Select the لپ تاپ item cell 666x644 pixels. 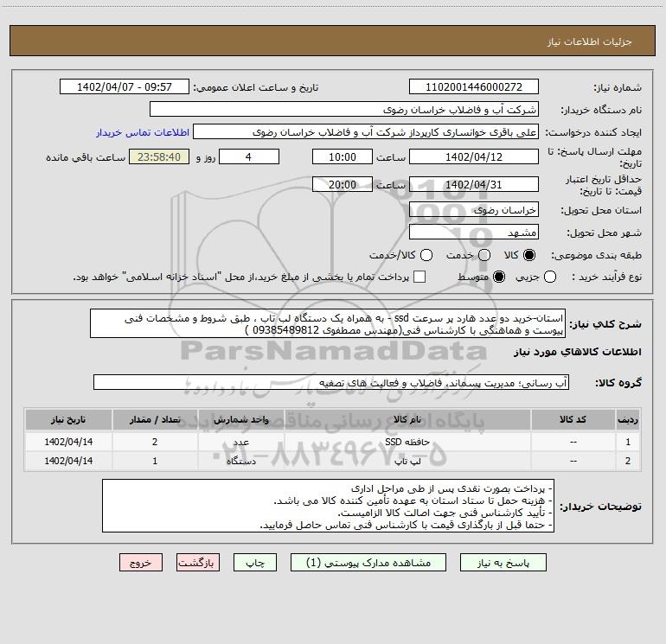(x=407, y=461)
